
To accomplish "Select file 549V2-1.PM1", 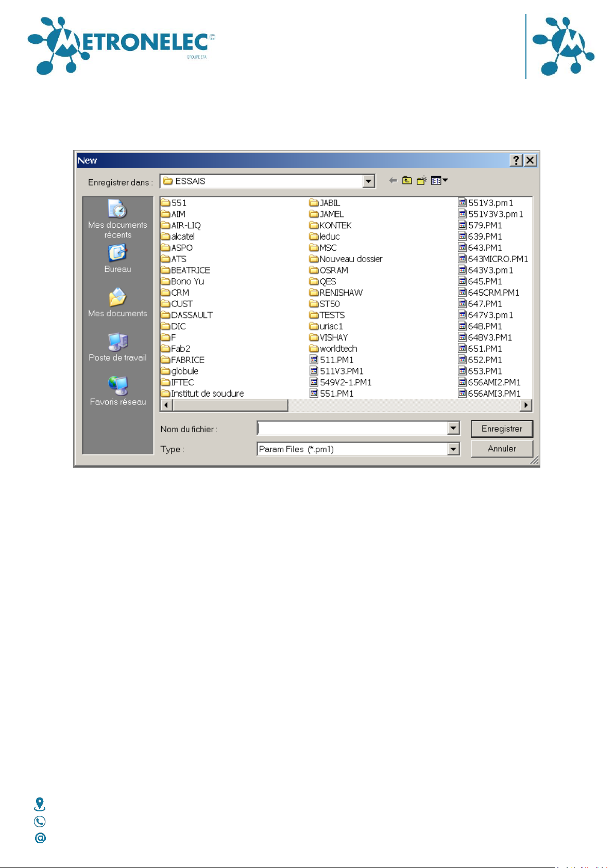I will pyautogui.click(x=340, y=382).
